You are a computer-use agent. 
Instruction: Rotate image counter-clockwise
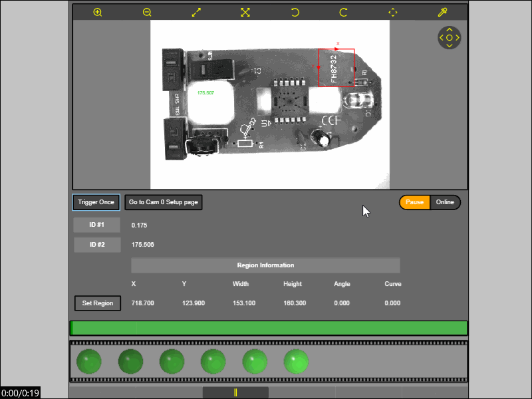[x=295, y=12]
